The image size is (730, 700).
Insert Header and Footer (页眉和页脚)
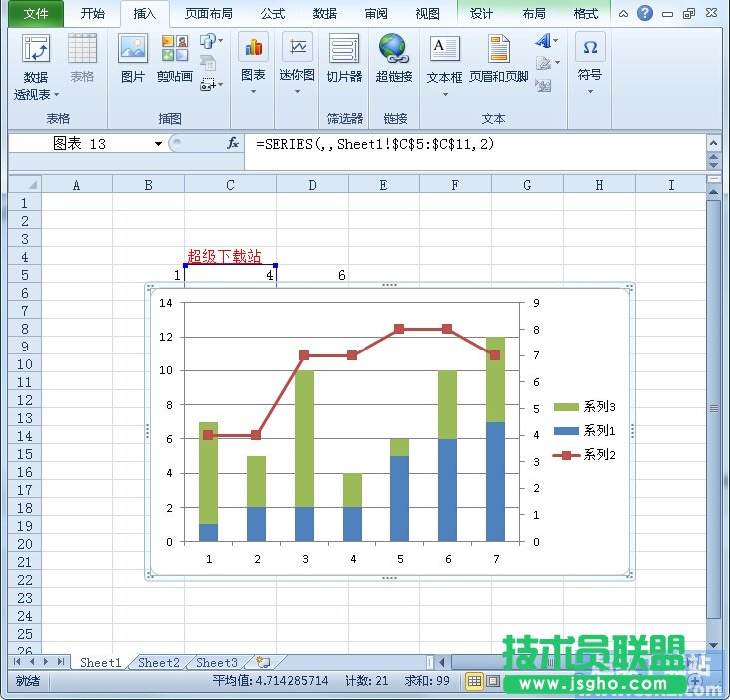coord(499,60)
